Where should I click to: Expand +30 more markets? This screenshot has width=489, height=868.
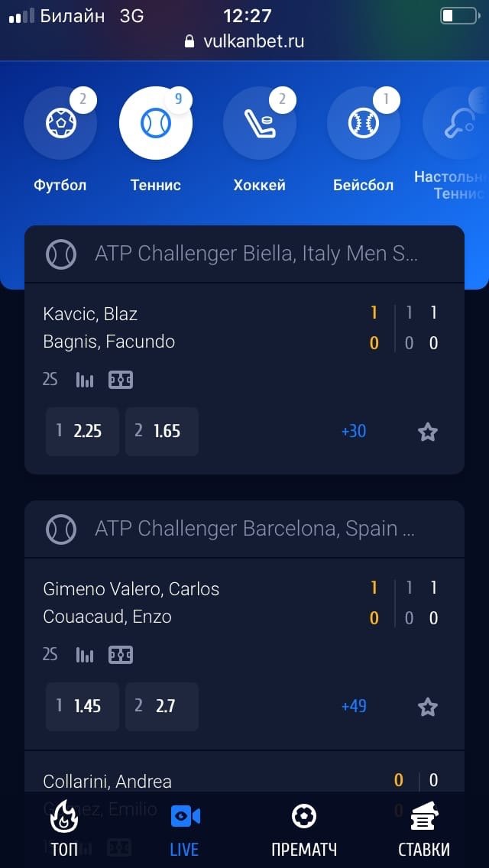[x=354, y=432]
